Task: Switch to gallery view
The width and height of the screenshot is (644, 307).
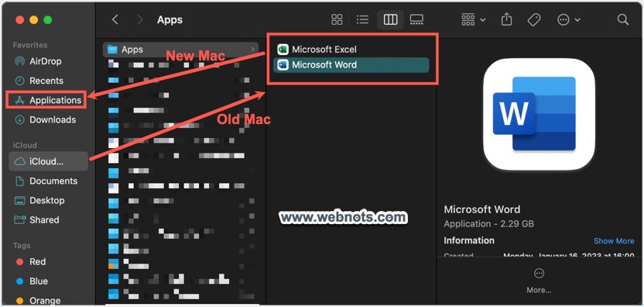Action: click(416, 19)
